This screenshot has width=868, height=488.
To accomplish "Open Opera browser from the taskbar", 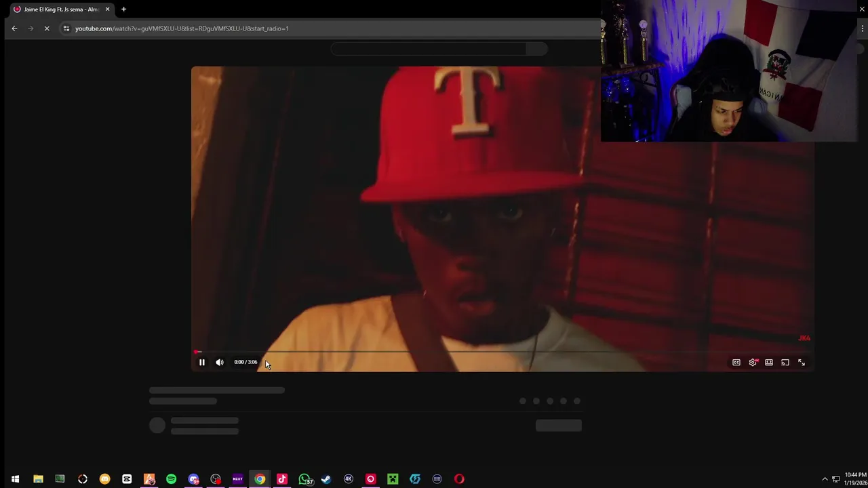I will tap(459, 479).
